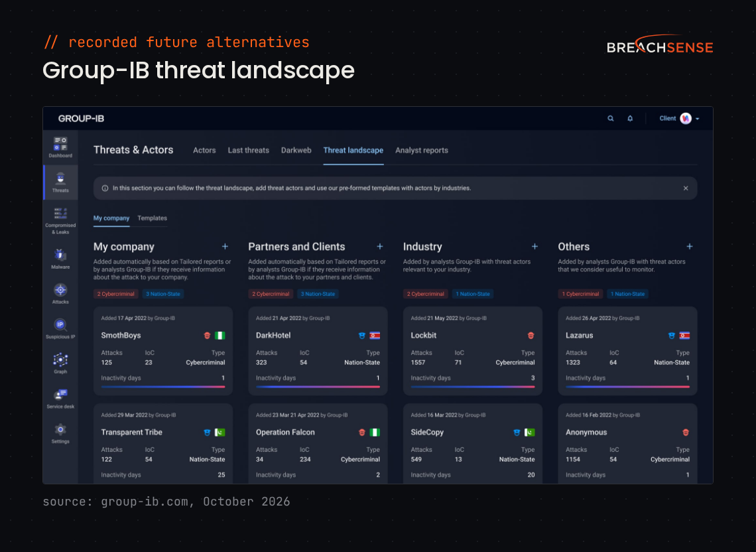This screenshot has width=756, height=552.
Task: Click the Transparent Tribe country flag
Action: [x=220, y=433]
